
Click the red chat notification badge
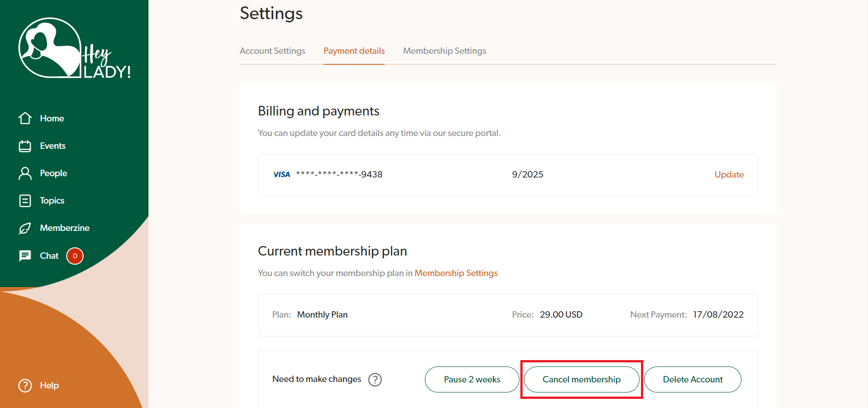pos(75,256)
